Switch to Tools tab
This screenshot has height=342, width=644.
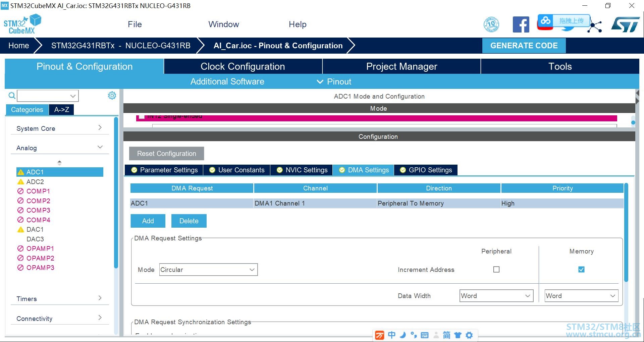(x=560, y=66)
